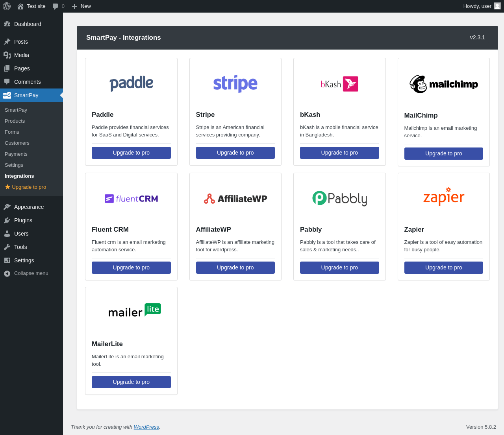Click the Upgrade to pro star icon
Image resolution: width=504 pixels, height=435 pixels.
7,187
